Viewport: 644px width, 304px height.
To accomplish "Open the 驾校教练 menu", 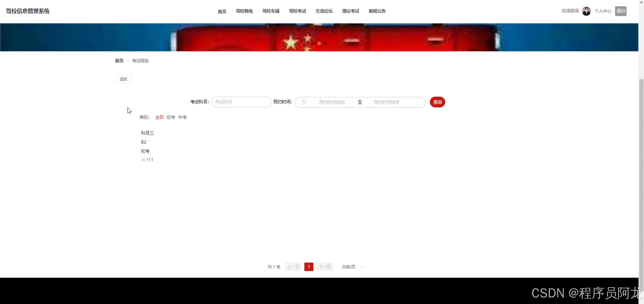I will [x=244, y=11].
